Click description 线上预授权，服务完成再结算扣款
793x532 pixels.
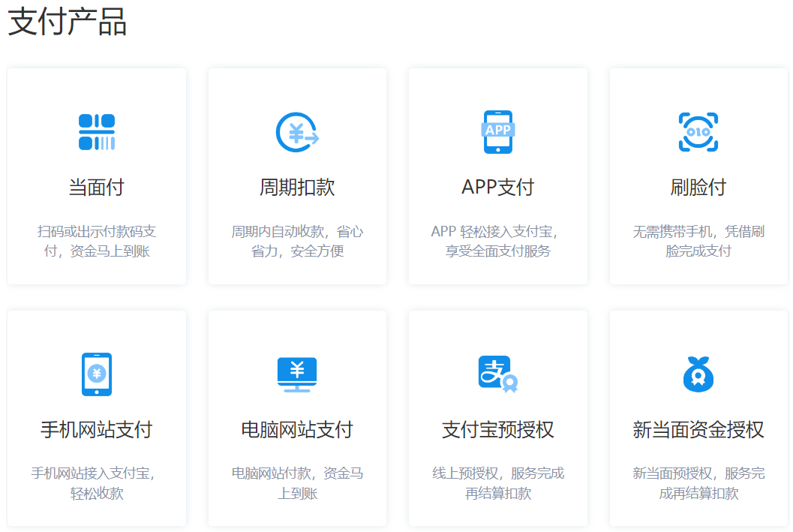pyautogui.click(x=498, y=483)
